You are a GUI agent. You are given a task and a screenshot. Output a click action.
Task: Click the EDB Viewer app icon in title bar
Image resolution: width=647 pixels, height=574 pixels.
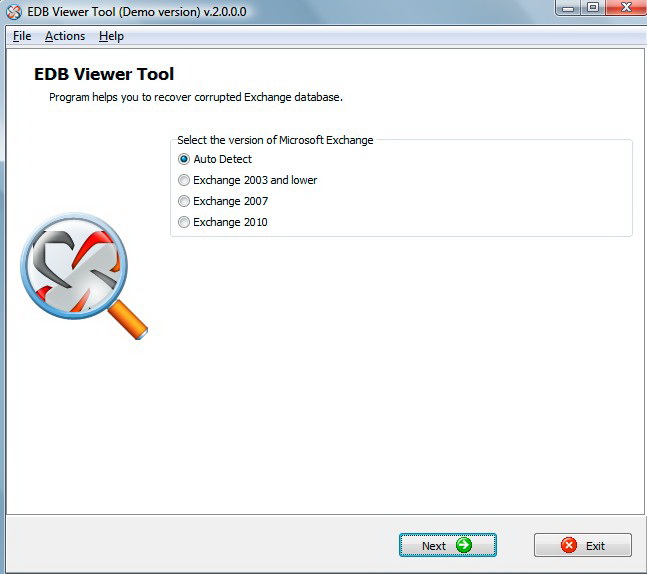[x=14, y=12]
